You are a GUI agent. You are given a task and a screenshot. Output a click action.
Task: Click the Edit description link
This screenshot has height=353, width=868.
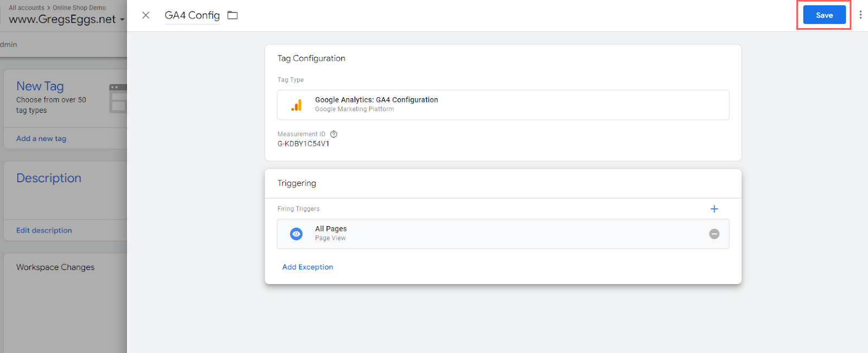[44, 230]
